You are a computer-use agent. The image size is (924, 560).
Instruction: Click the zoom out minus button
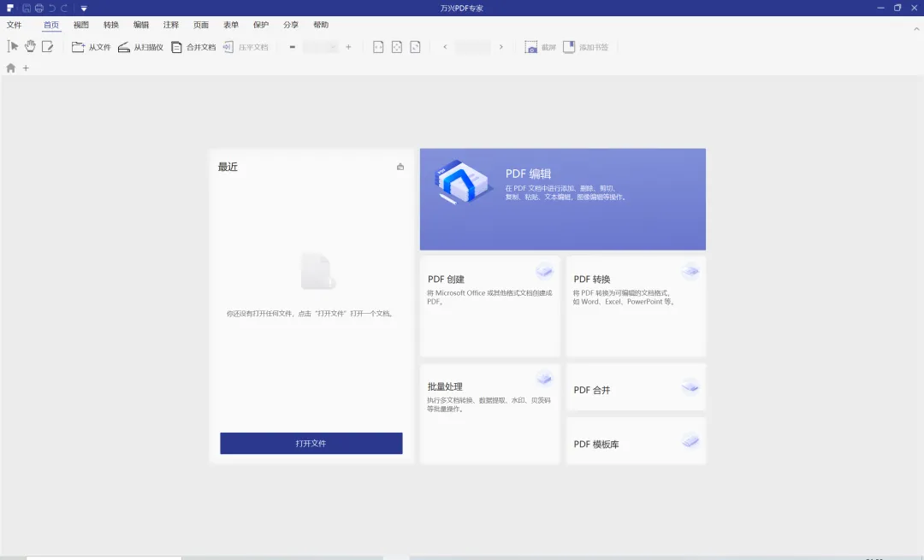point(293,47)
